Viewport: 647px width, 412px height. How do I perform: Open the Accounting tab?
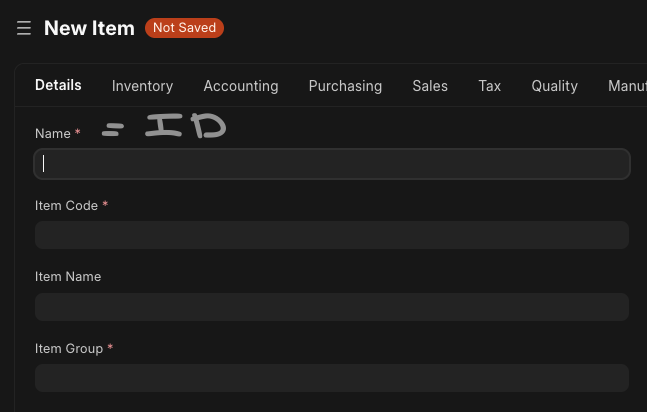[x=241, y=86]
